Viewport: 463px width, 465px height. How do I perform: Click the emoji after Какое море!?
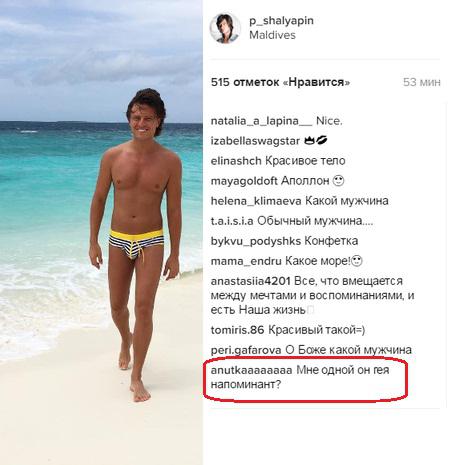(x=357, y=261)
